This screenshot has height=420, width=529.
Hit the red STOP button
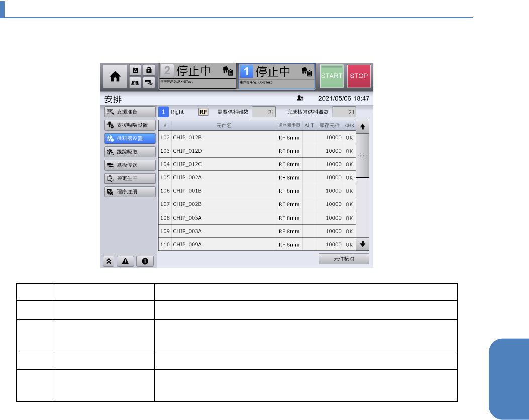pos(359,76)
